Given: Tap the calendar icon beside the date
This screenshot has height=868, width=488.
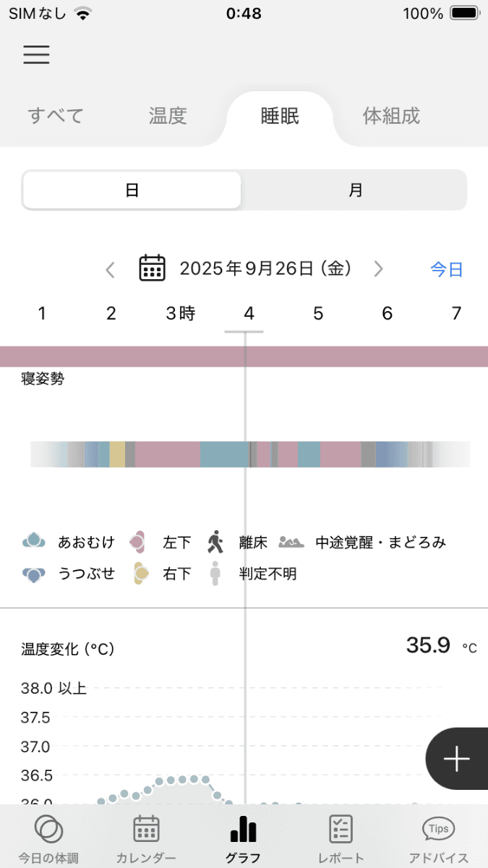Looking at the screenshot, I should (x=152, y=268).
